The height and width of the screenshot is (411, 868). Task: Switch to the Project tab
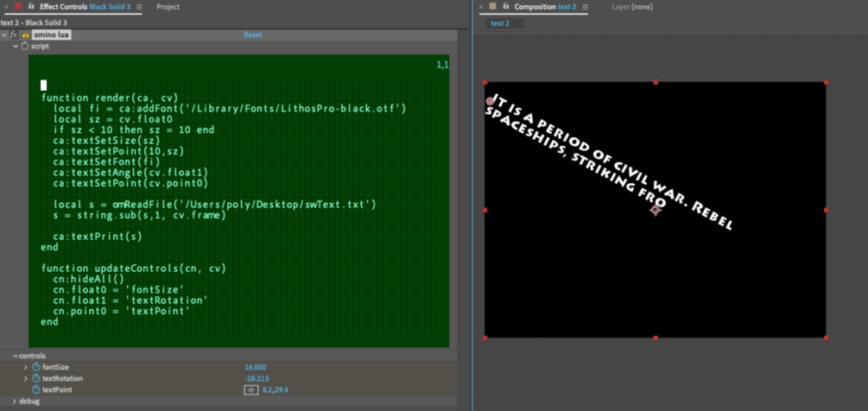tap(168, 7)
